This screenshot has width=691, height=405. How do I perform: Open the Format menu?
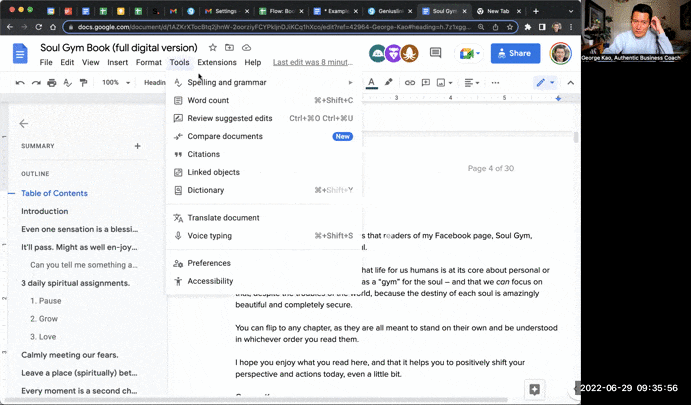click(149, 62)
